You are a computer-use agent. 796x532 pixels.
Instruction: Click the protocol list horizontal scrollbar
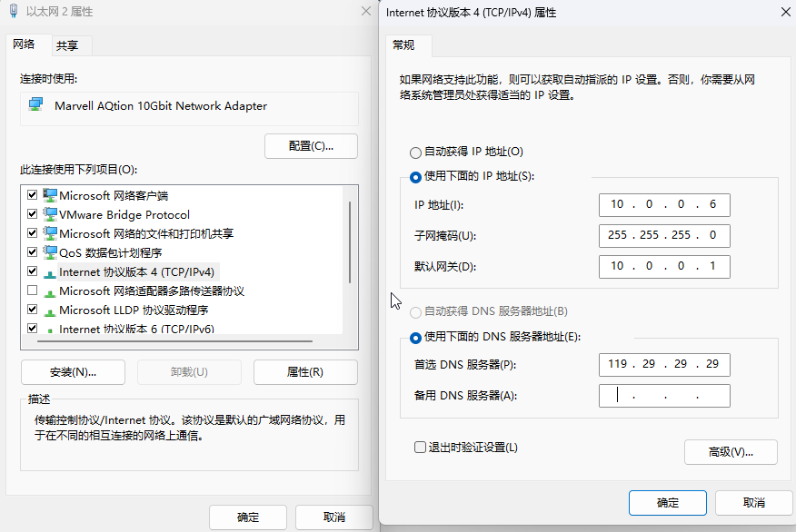174,341
